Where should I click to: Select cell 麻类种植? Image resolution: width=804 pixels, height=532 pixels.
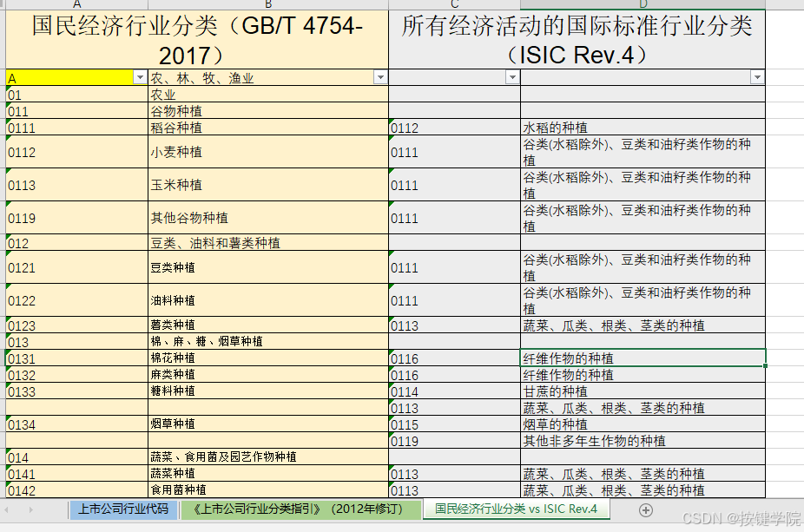click(x=268, y=374)
